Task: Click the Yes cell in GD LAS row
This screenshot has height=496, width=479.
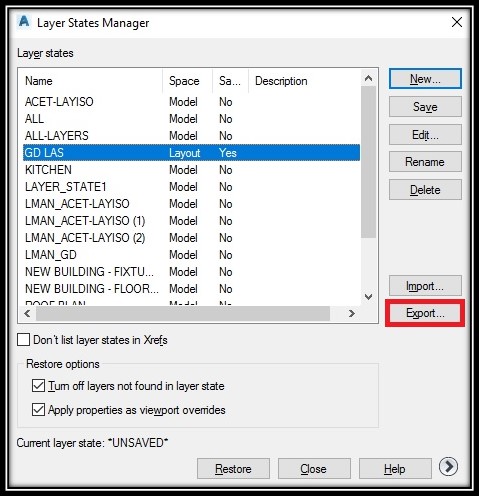Action: coord(228,153)
